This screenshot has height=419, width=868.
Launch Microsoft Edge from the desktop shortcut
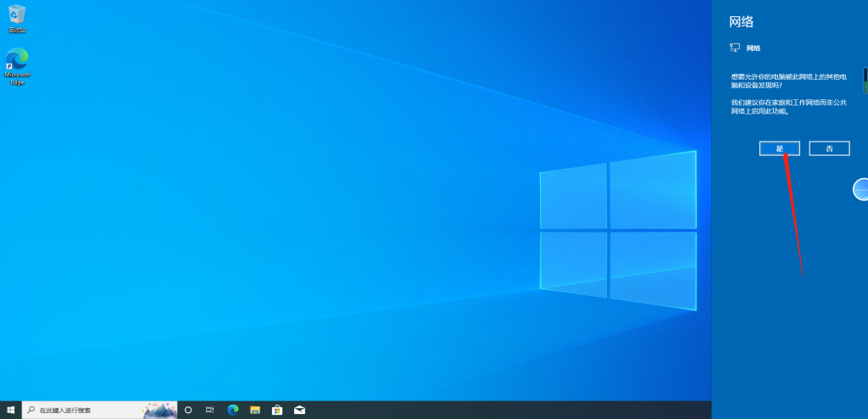coord(17,66)
